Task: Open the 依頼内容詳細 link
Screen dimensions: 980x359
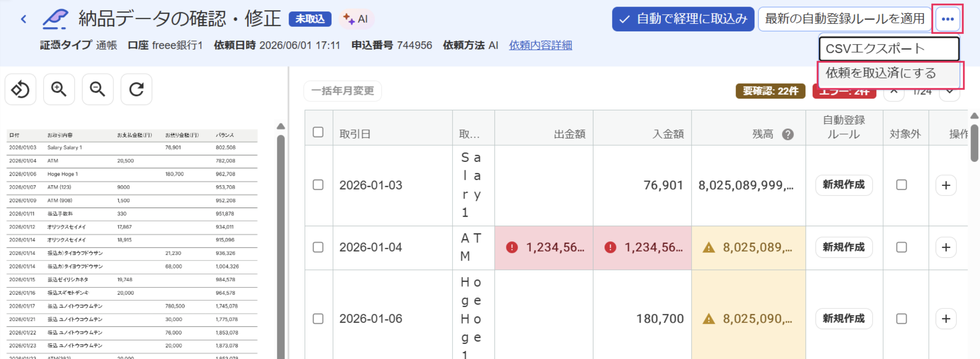Action: [540, 46]
